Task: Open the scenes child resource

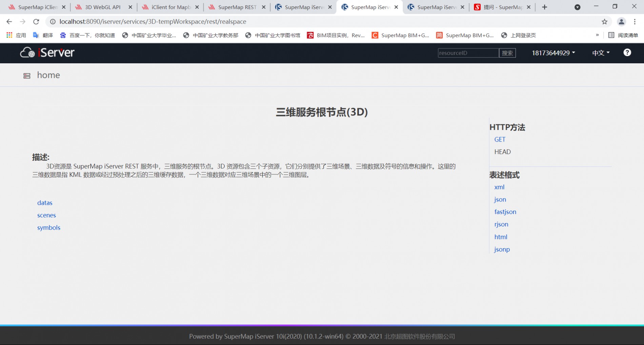Action: 46,215
